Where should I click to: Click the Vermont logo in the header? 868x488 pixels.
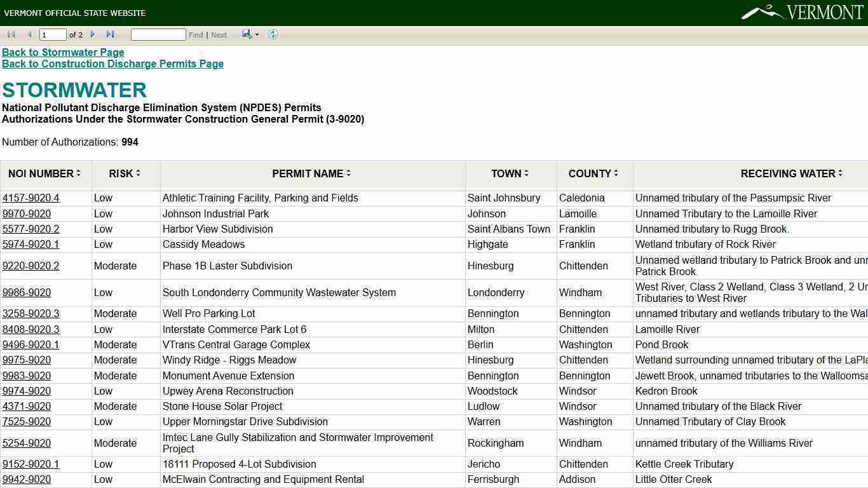(802, 12)
